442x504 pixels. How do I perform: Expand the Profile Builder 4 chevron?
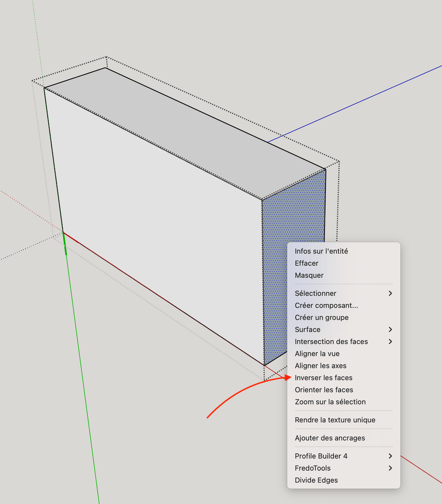(x=390, y=456)
